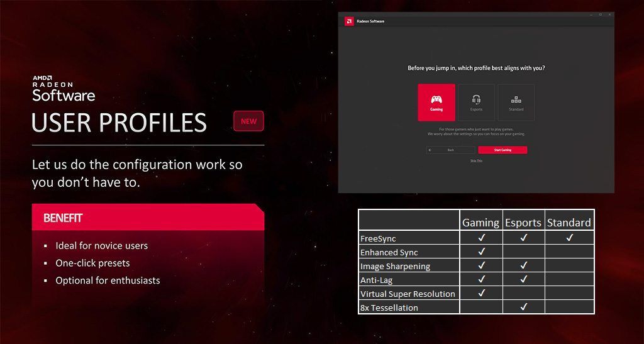Image resolution: width=644 pixels, height=344 pixels.
Task: Click the Anti-Lag row label
Action: click(376, 280)
